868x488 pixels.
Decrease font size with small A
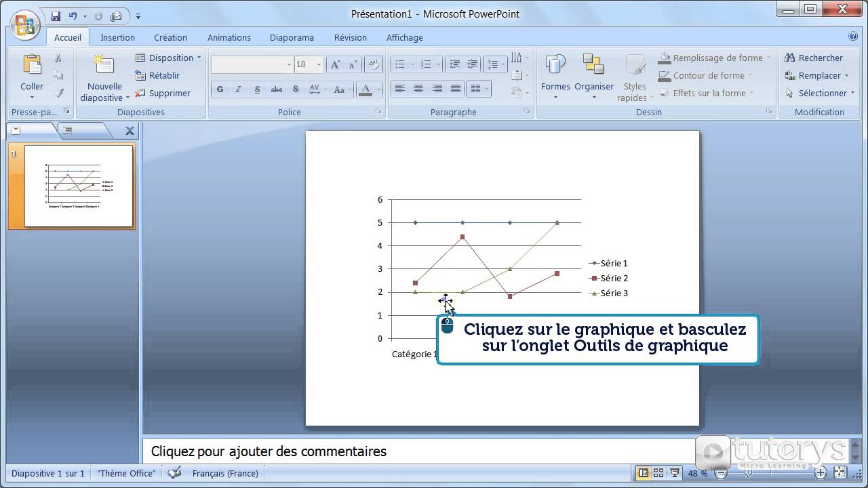[x=353, y=64]
